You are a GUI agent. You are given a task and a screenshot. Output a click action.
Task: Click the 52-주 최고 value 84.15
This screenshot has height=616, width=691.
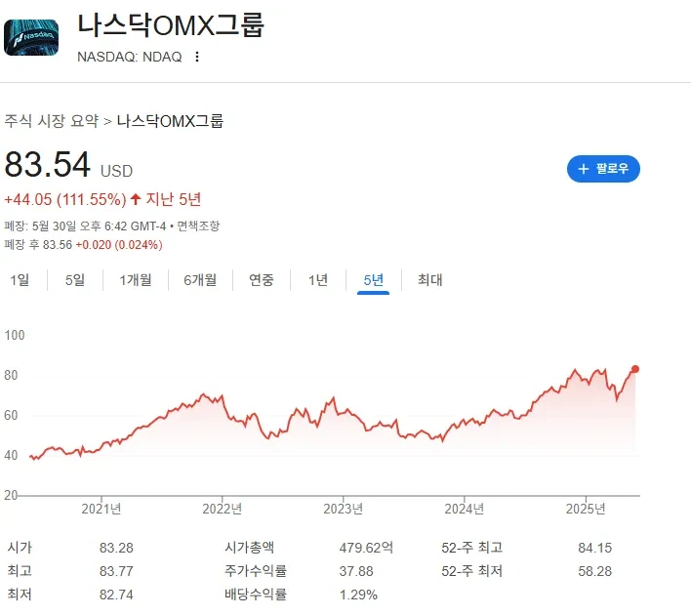(x=595, y=548)
